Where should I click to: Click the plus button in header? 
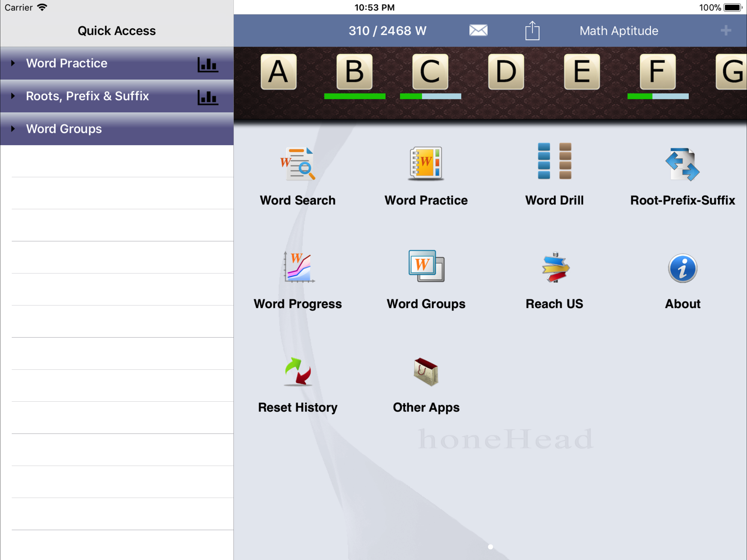click(x=725, y=31)
